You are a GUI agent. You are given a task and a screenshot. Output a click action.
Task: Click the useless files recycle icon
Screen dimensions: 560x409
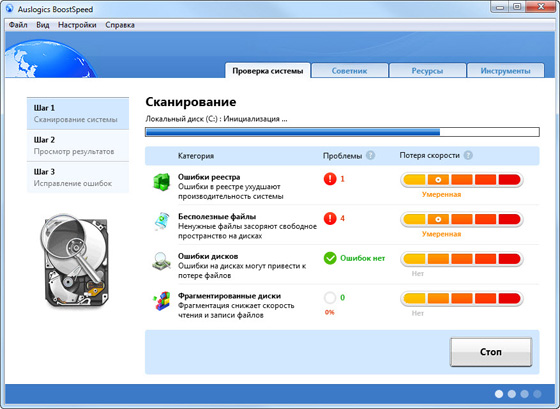(161, 221)
